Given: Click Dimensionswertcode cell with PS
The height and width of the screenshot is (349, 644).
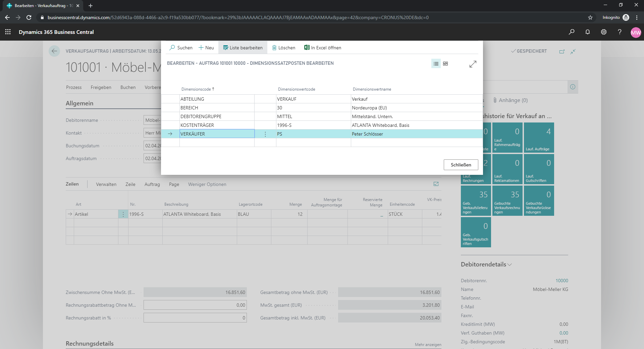Looking at the screenshot, I should (x=313, y=134).
